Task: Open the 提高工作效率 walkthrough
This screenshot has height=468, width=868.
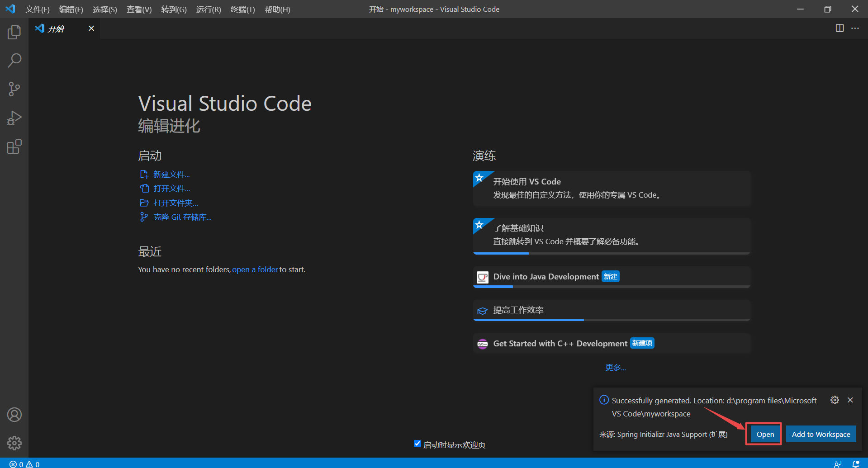Action: [x=612, y=311]
